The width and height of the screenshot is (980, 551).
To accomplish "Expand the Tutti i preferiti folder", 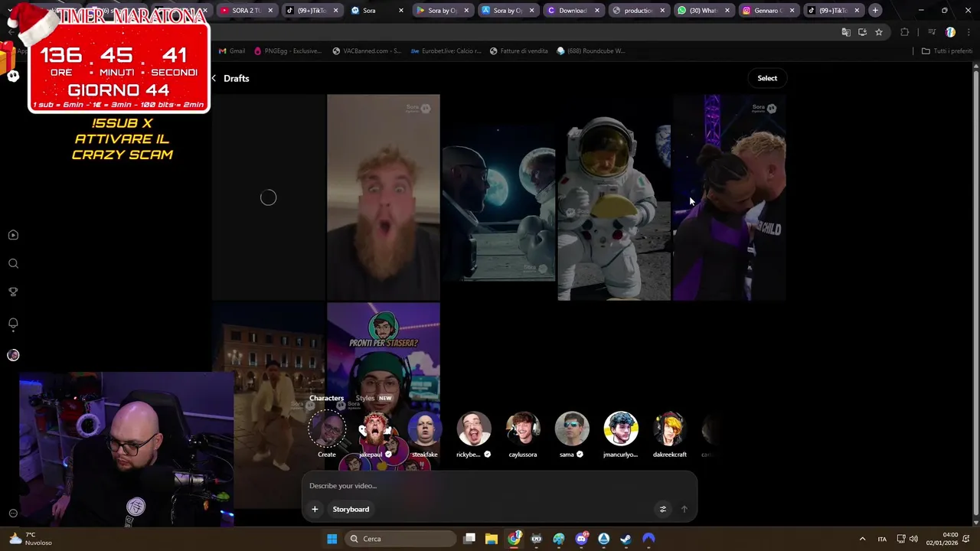I will [x=947, y=51].
